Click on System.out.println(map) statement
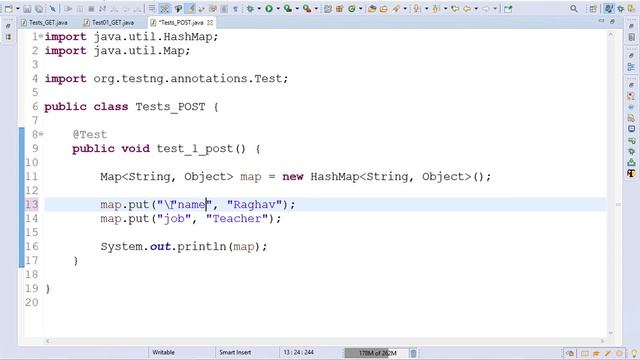This screenshot has height=360, width=640. tap(184, 247)
